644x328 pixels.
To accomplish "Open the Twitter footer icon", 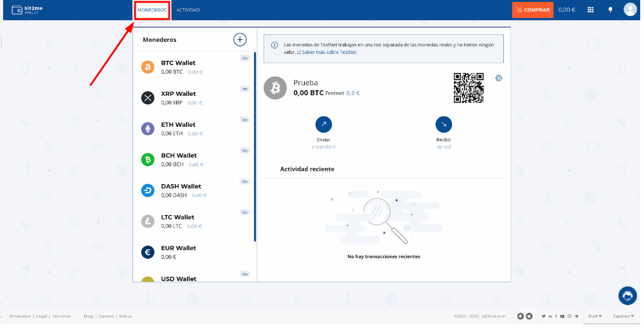I will pyautogui.click(x=543, y=316).
